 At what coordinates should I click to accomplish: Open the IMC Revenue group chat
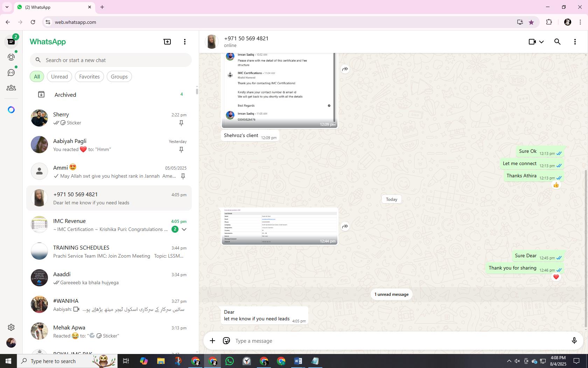coord(109,225)
